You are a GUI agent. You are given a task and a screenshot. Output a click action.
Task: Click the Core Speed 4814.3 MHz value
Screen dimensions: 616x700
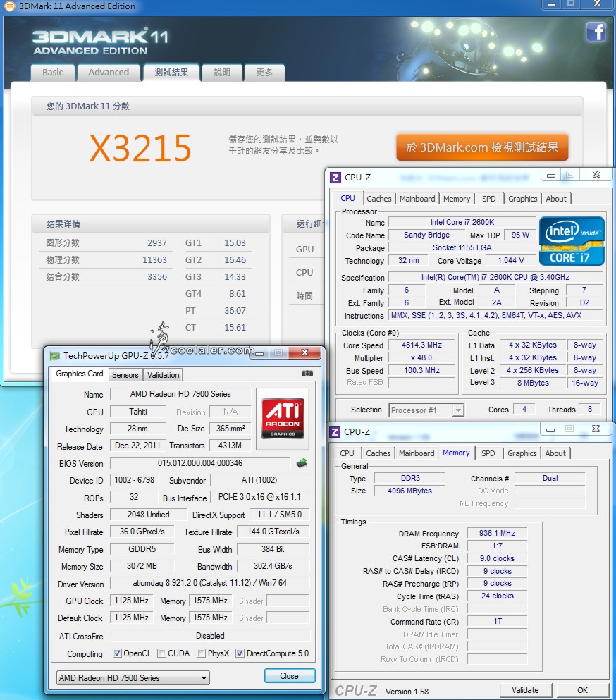[x=421, y=345]
